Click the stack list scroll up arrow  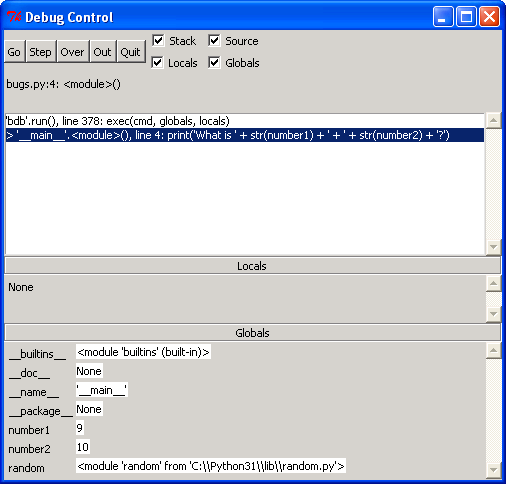tap(493, 121)
